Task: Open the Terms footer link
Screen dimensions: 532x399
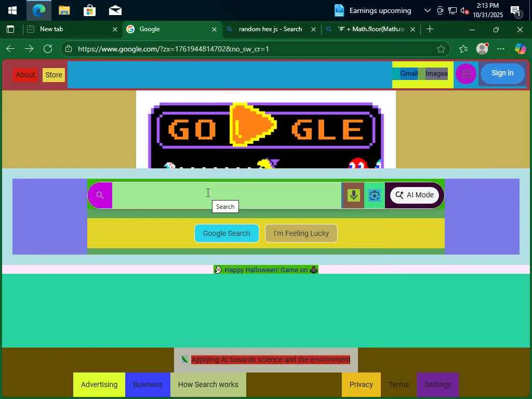Action: 399,385
